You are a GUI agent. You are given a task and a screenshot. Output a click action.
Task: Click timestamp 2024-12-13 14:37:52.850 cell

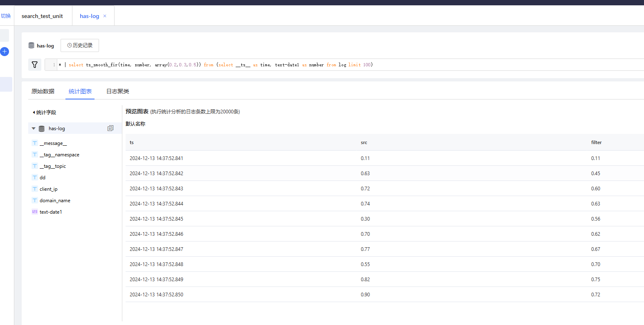point(156,295)
